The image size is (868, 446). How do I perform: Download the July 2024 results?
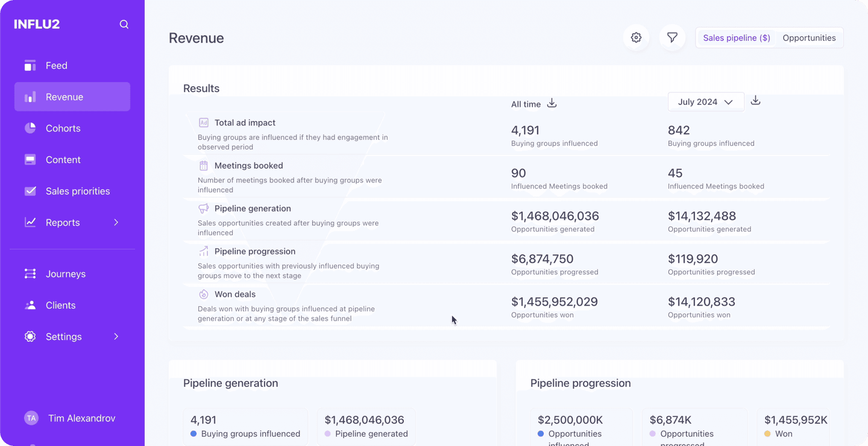tap(755, 101)
